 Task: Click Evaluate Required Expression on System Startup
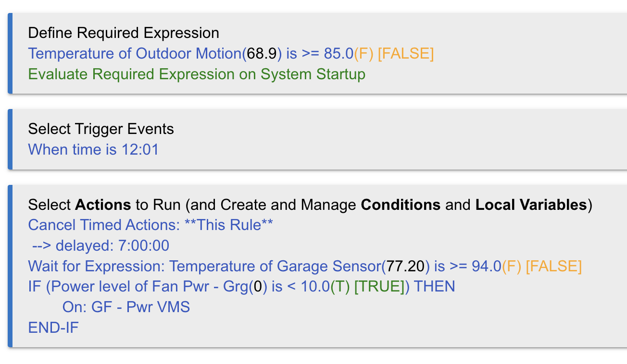click(197, 74)
